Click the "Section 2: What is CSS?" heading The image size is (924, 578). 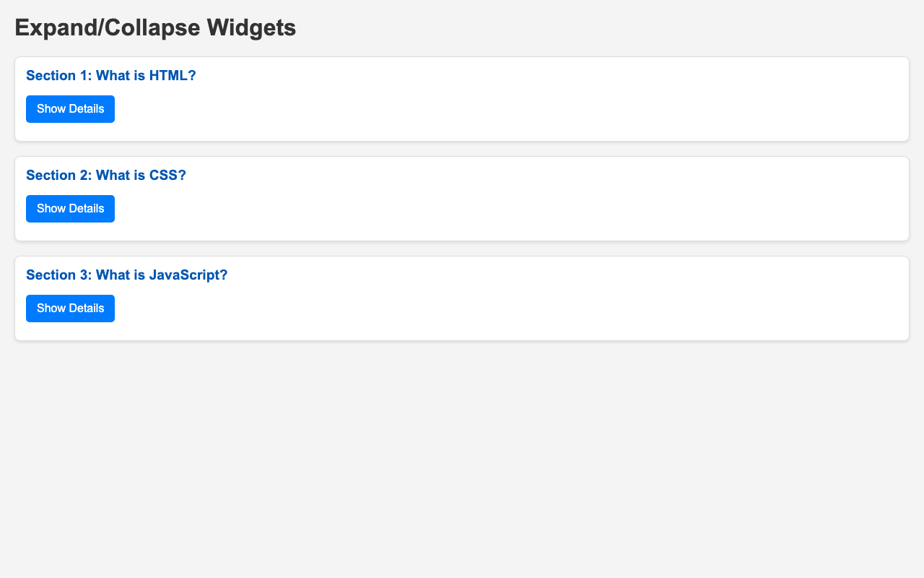point(106,176)
